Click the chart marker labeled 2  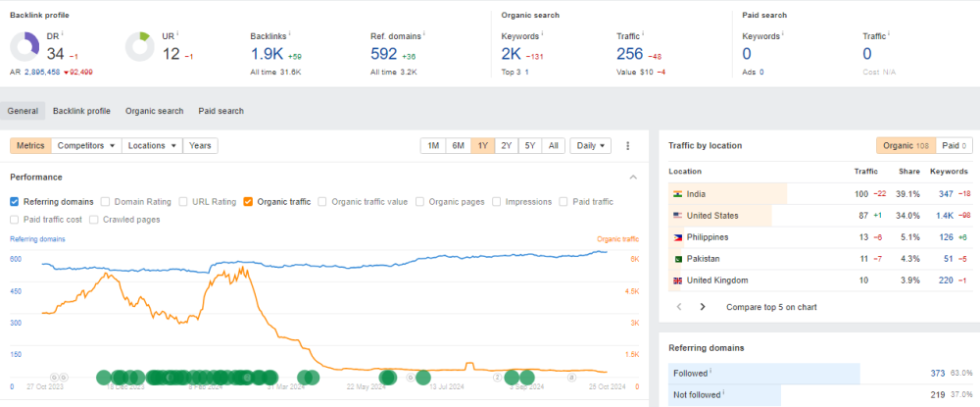(498, 377)
